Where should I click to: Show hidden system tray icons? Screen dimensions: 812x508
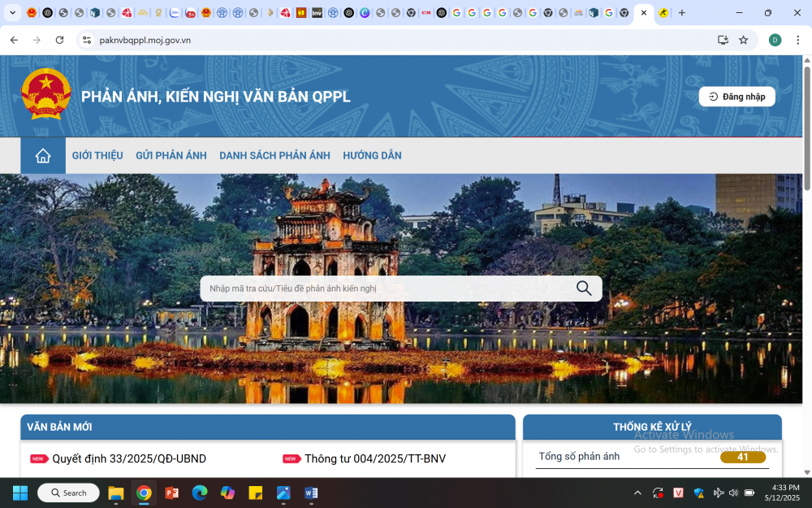[637, 493]
